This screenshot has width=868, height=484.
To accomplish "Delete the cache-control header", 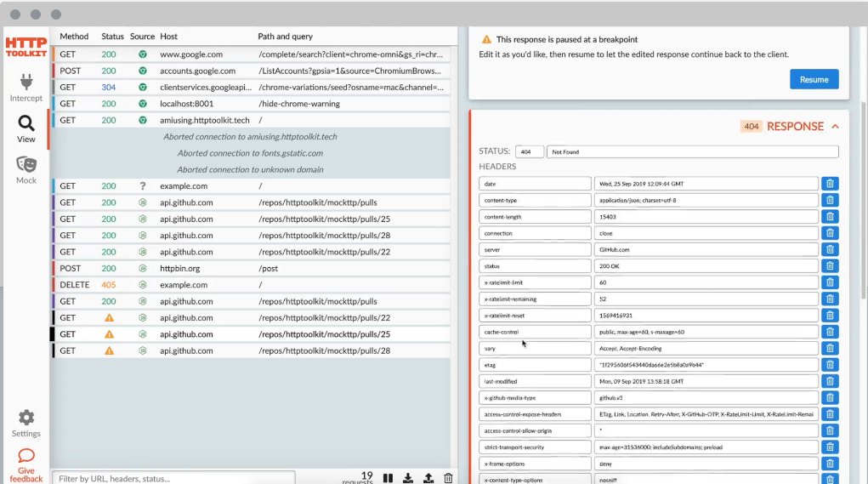I will tap(830, 332).
